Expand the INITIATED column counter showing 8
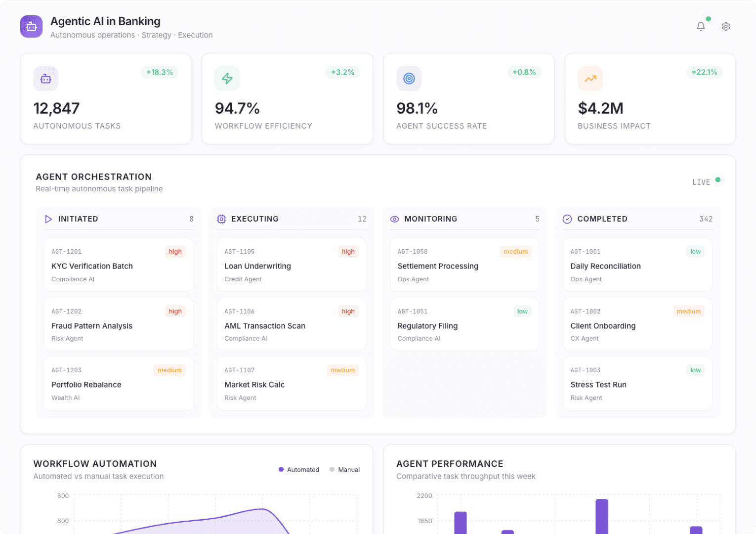The width and height of the screenshot is (756, 534). click(x=191, y=219)
